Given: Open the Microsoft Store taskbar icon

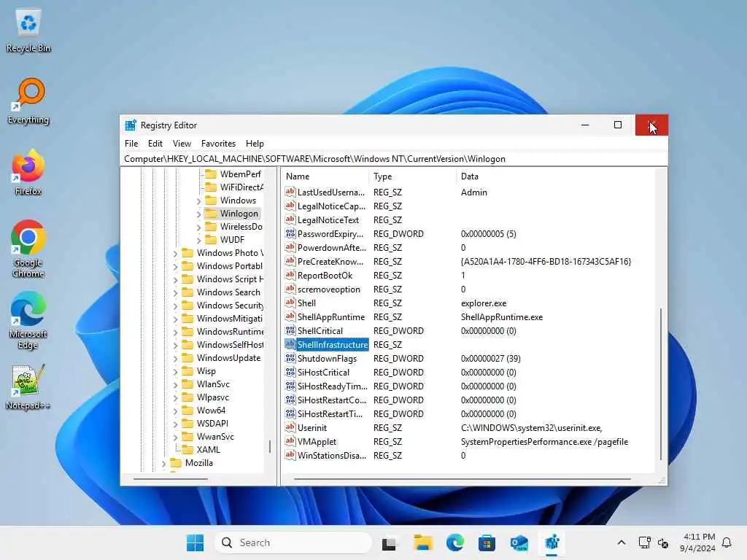Looking at the screenshot, I should tap(487, 542).
